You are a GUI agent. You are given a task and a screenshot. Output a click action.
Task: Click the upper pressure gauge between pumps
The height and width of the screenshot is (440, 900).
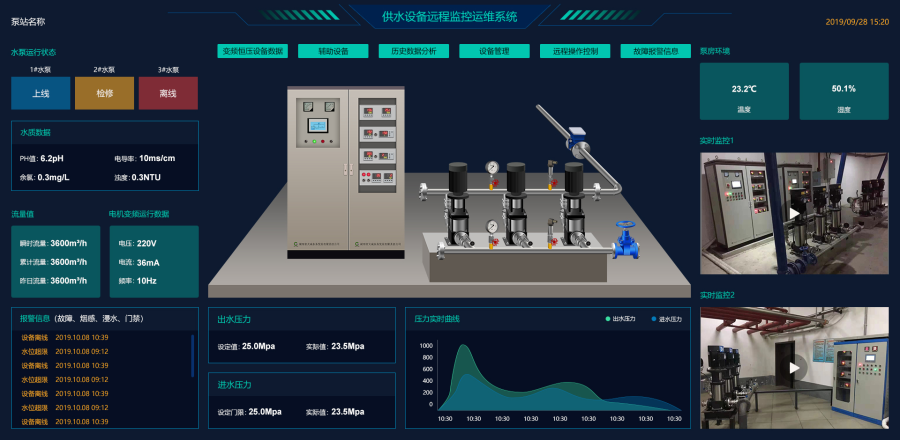point(491,168)
